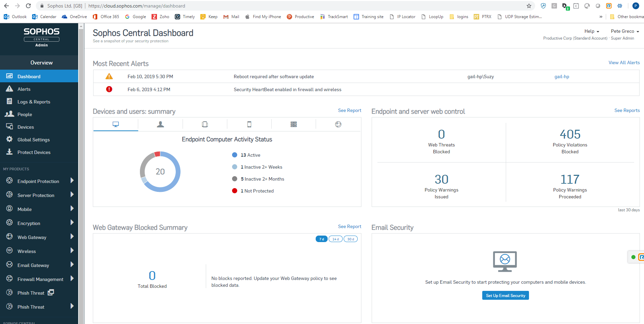Open the computers tab icon in summary
644x324 pixels.
pyautogui.click(x=116, y=124)
